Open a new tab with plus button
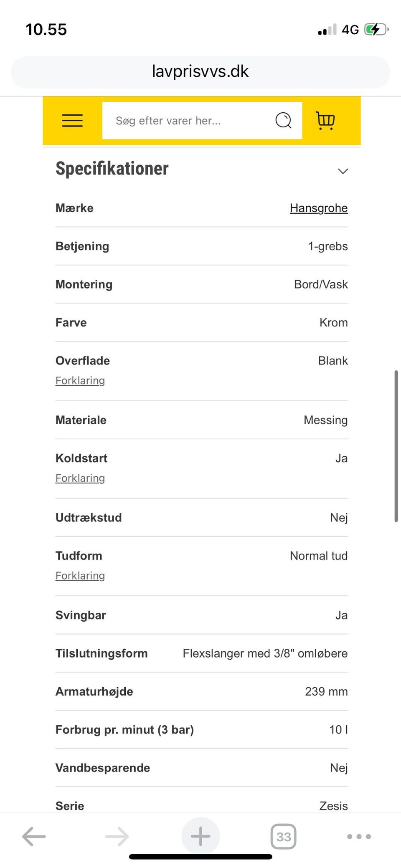Image resolution: width=401 pixels, height=868 pixels. pyautogui.click(x=200, y=836)
